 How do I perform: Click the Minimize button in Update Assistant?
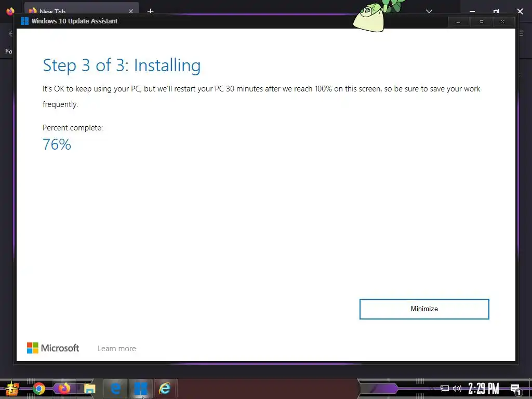point(424,309)
